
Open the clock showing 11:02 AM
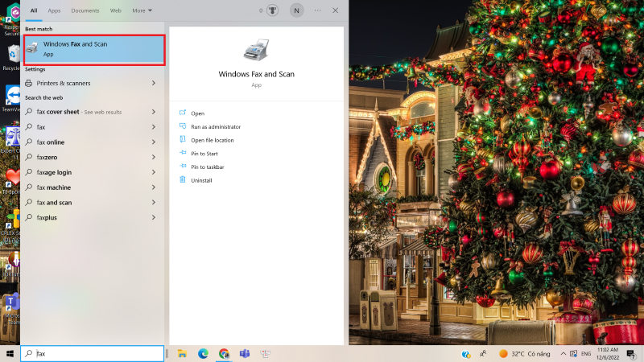[608, 353]
